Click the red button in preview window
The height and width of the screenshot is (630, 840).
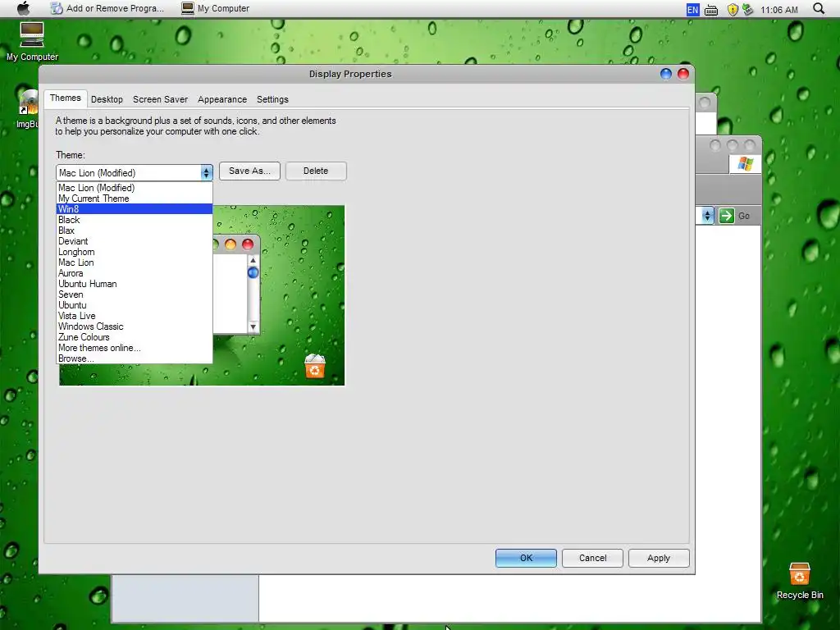[x=248, y=244]
